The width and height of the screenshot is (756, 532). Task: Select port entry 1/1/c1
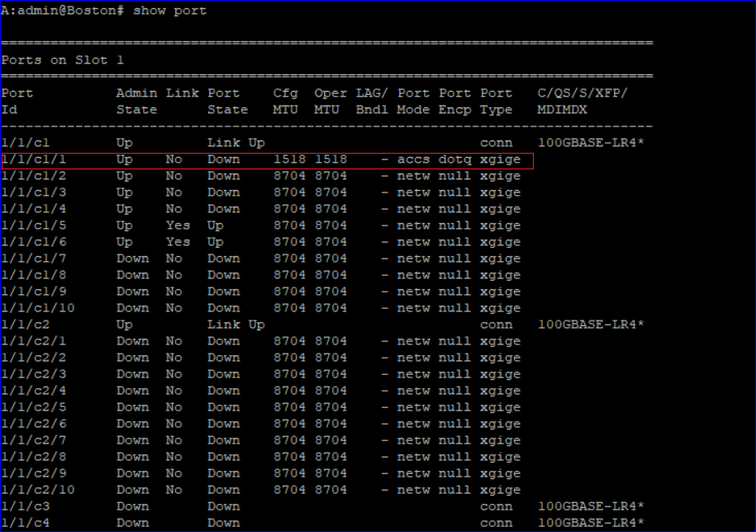tap(25, 142)
